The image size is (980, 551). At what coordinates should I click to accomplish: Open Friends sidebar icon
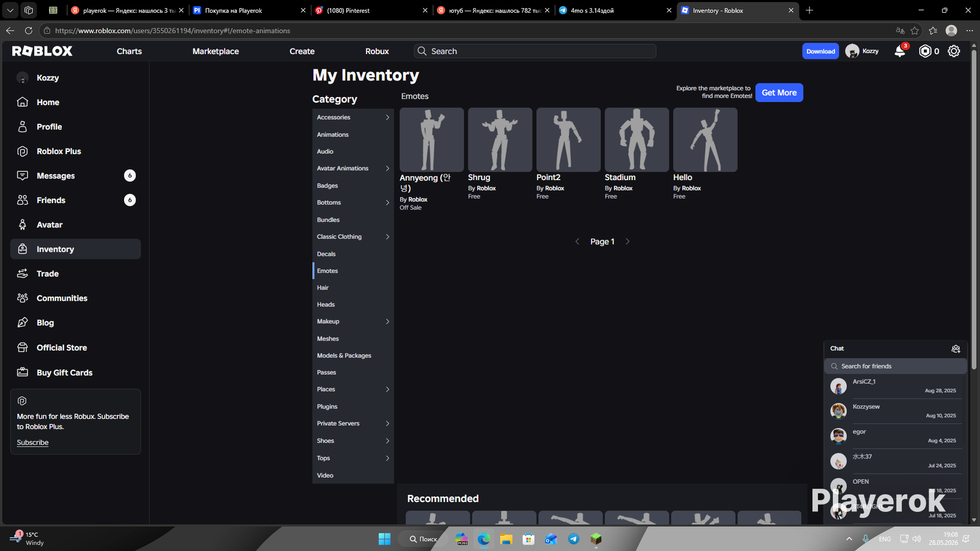pyautogui.click(x=23, y=200)
